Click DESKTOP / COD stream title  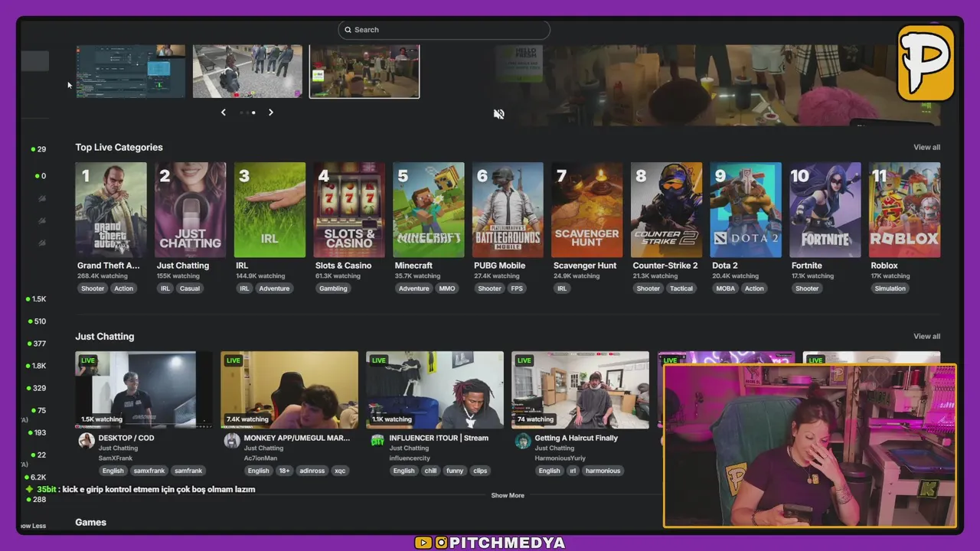coord(126,438)
